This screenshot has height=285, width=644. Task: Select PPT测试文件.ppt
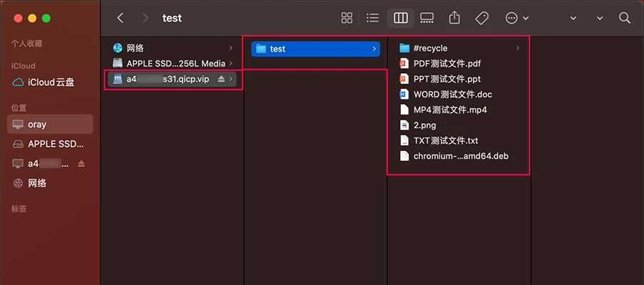pyautogui.click(x=459, y=79)
